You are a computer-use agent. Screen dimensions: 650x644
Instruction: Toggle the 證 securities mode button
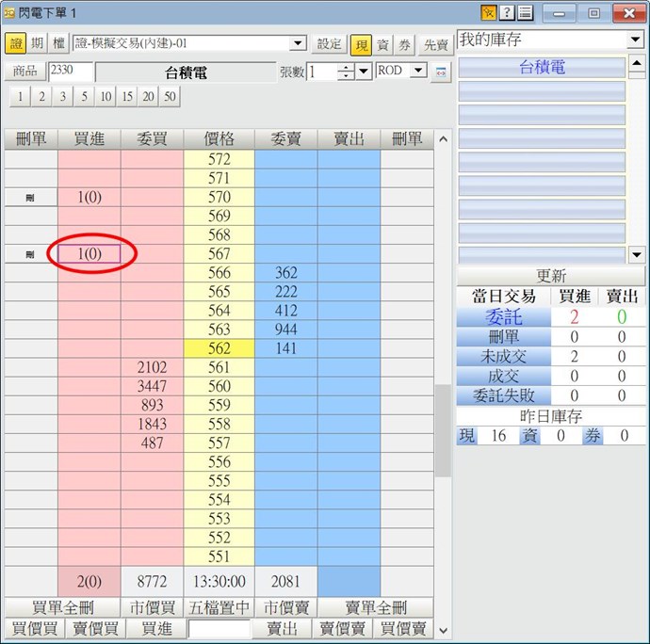click(16, 44)
